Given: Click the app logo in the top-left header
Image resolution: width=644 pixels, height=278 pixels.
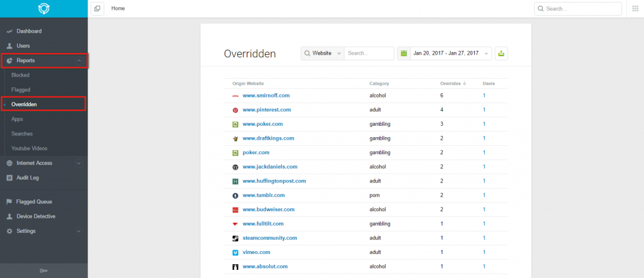Looking at the screenshot, I should (44, 9).
